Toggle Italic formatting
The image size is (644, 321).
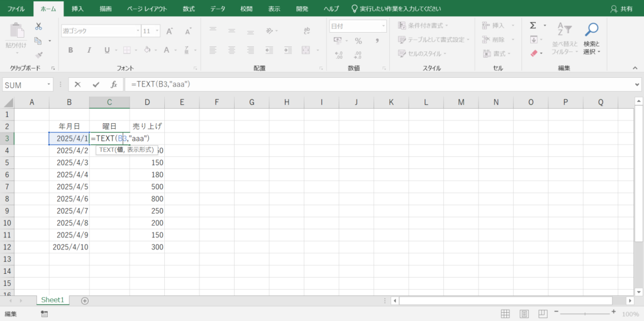89,50
